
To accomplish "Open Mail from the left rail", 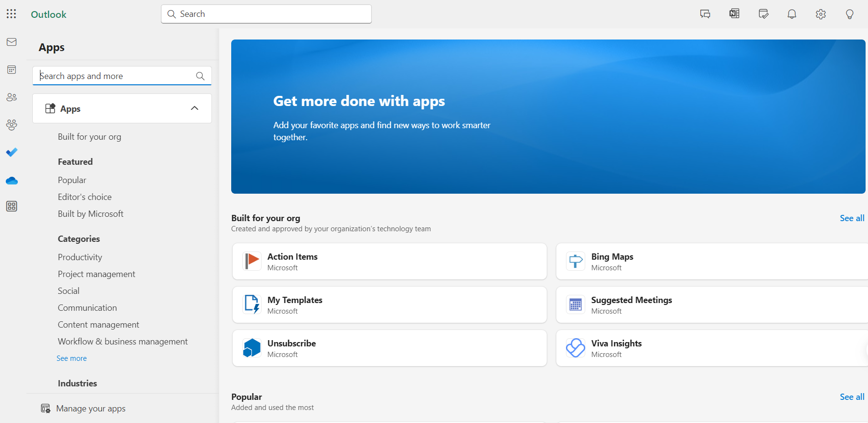I will coord(12,42).
